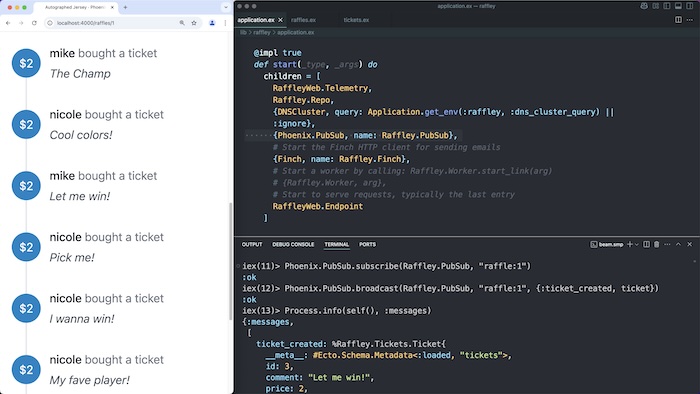This screenshot has width=700, height=394.
Task: Go back in the browser
Action: pos(8,23)
